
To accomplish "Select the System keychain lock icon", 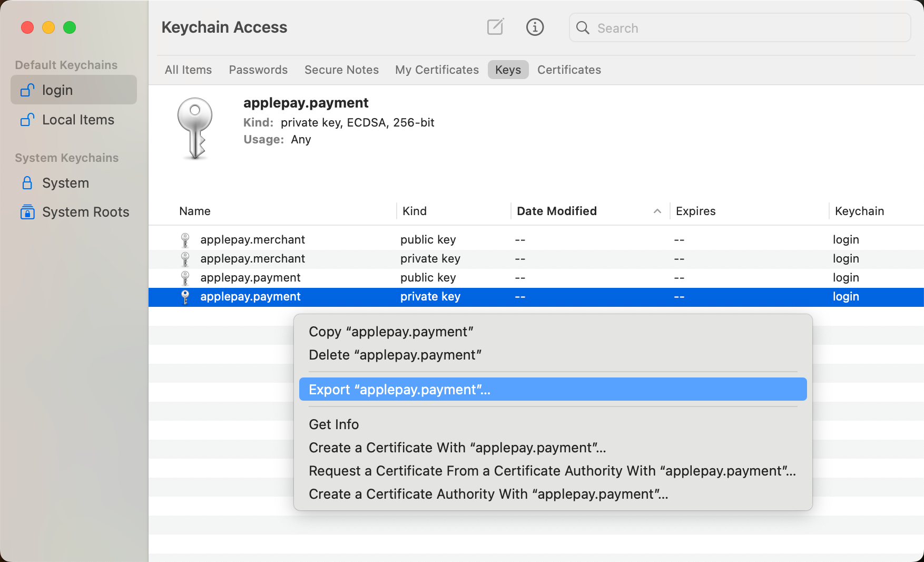I will 27,183.
